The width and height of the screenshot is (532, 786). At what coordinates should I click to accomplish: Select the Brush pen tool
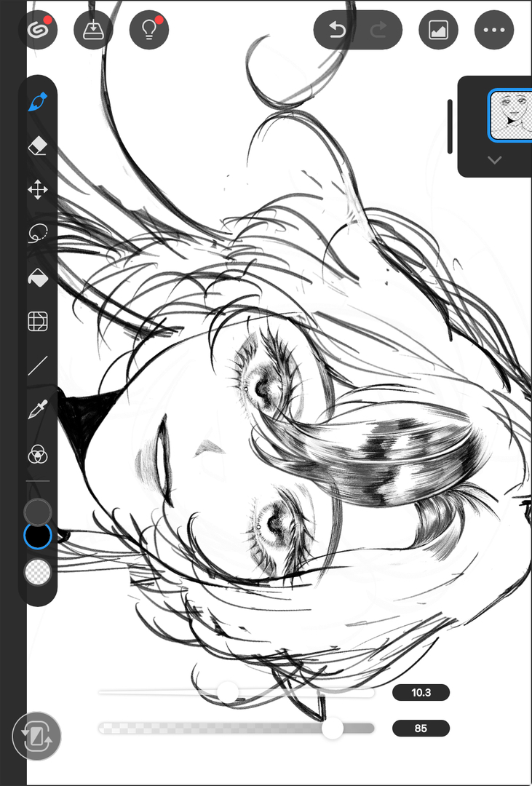coord(38,103)
